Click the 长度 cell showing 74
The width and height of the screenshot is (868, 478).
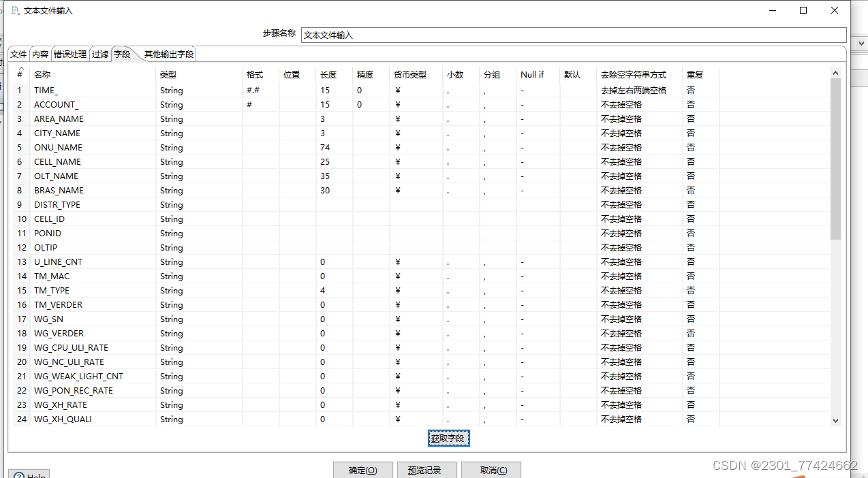click(x=334, y=147)
